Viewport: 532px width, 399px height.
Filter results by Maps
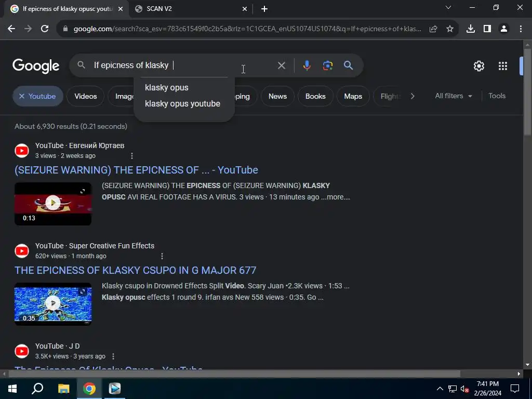click(x=353, y=96)
